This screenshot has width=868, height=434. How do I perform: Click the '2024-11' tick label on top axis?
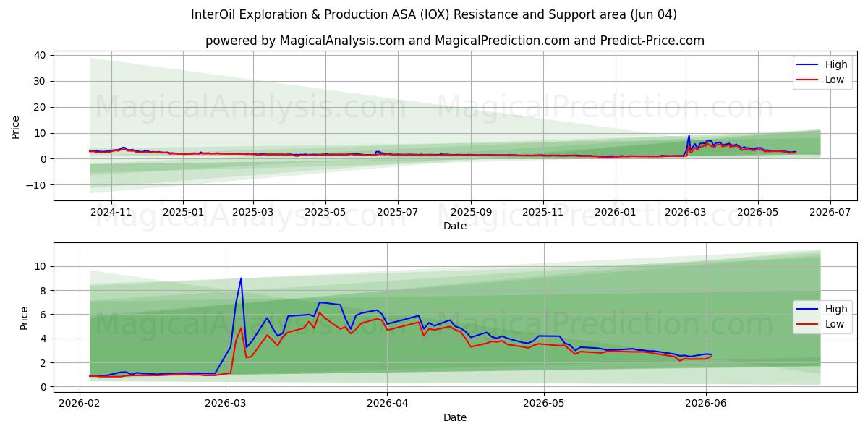[x=111, y=212]
